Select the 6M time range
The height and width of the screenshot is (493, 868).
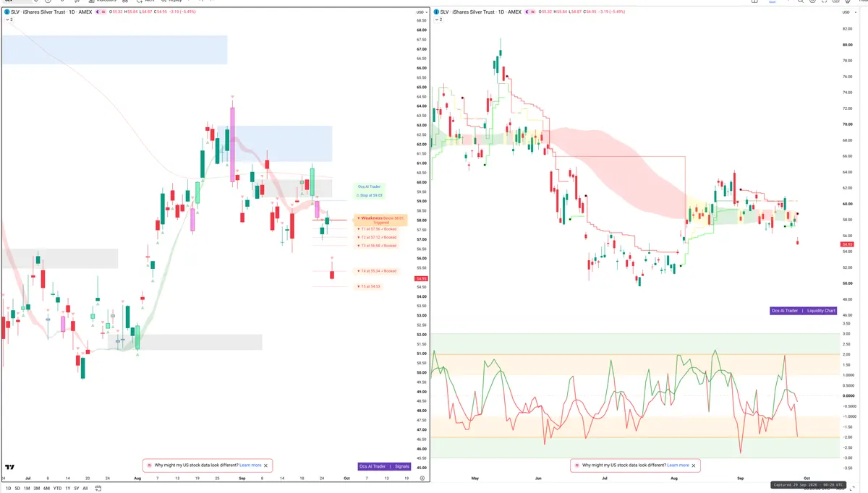tap(46, 489)
